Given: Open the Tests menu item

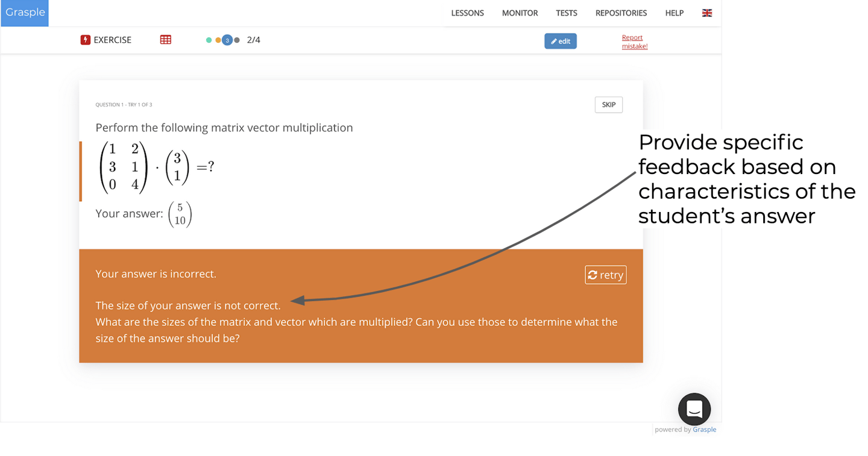Looking at the screenshot, I should click(x=567, y=13).
